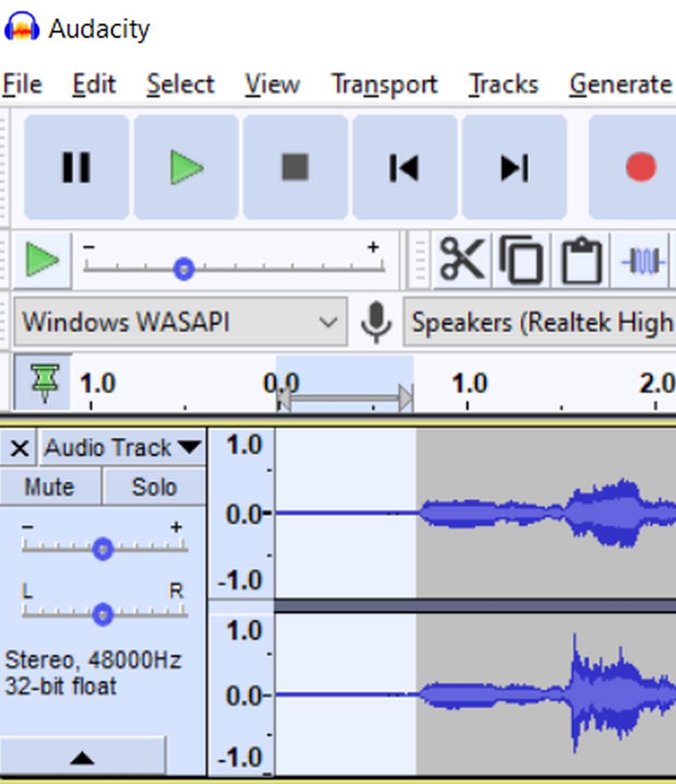
Task: Open the Audio Track dropdown menu
Action: click(x=122, y=448)
